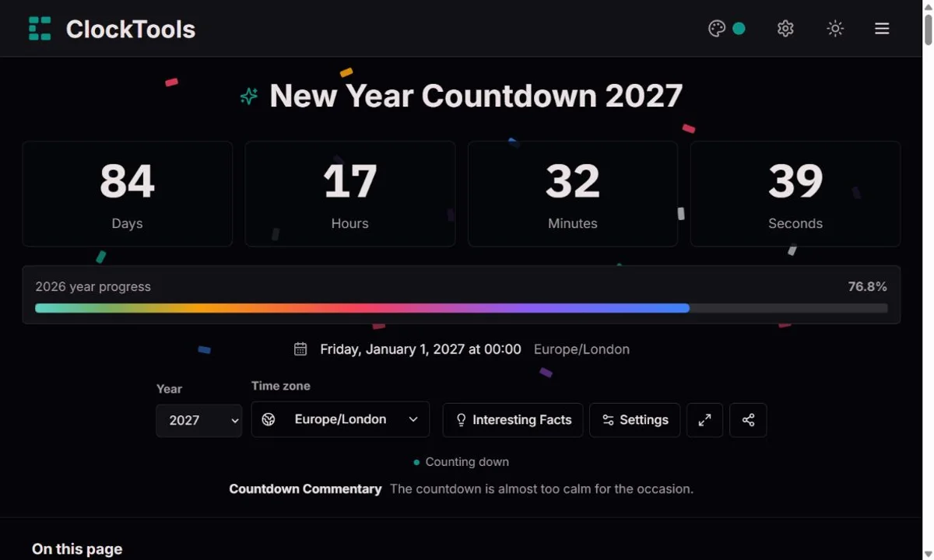Click the 'Countdown Commentary' label
Viewport: 934px width, 560px height.
pyautogui.click(x=305, y=489)
